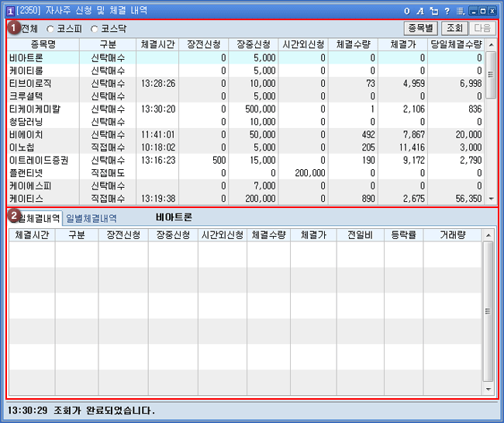Click the 체결가 column header in upper table

pyautogui.click(x=403, y=44)
